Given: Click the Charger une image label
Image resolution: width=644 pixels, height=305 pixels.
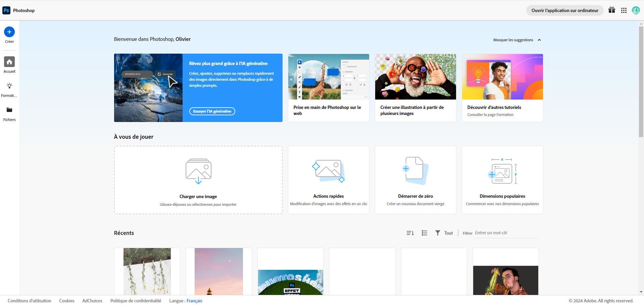Looking at the screenshot, I should click(x=198, y=197).
